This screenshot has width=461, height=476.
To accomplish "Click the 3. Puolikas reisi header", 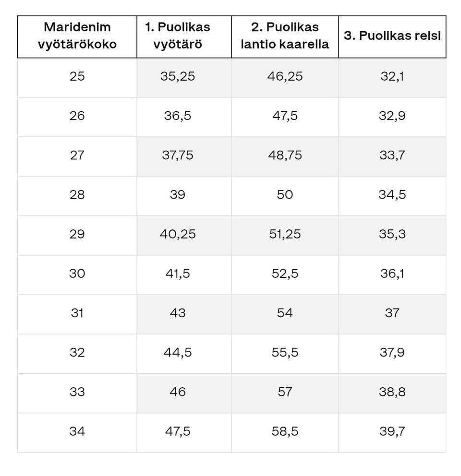I will pyautogui.click(x=392, y=36).
